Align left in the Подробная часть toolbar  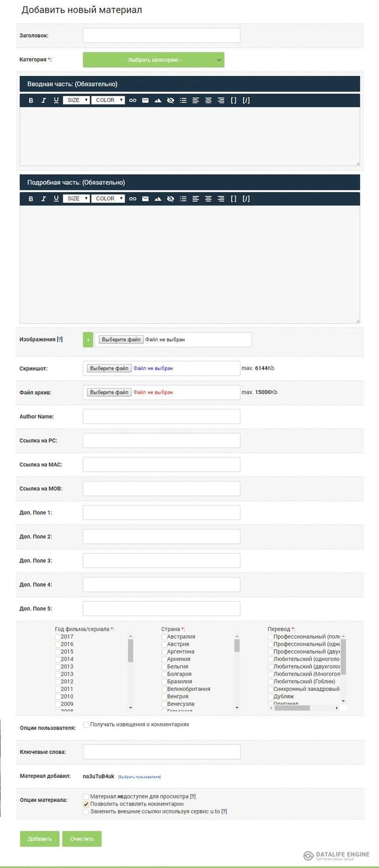(x=196, y=199)
